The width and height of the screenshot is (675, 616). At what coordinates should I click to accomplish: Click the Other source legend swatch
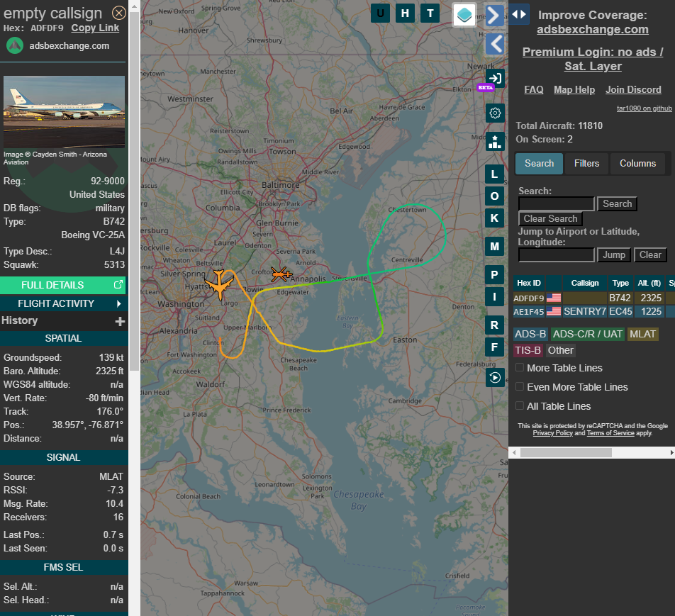pyautogui.click(x=560, y=350)
